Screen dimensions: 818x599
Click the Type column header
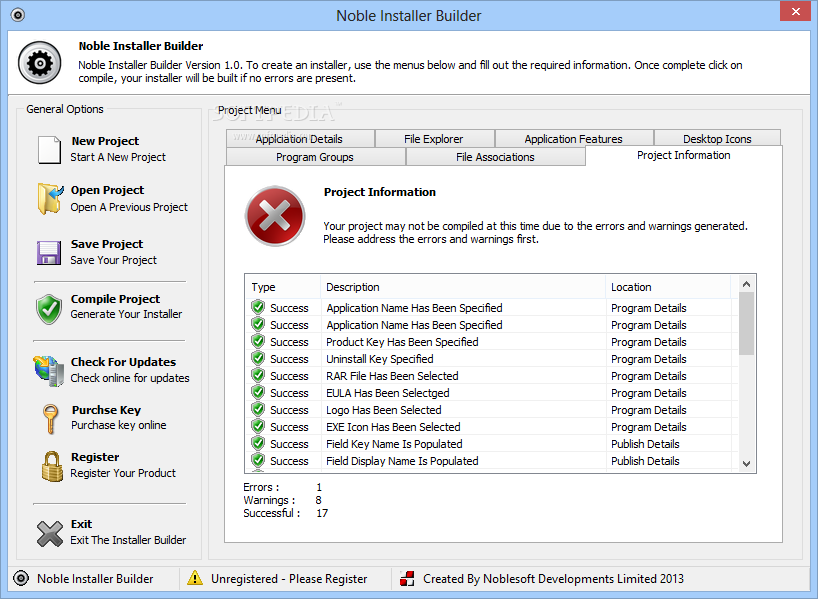coord(283,286)
